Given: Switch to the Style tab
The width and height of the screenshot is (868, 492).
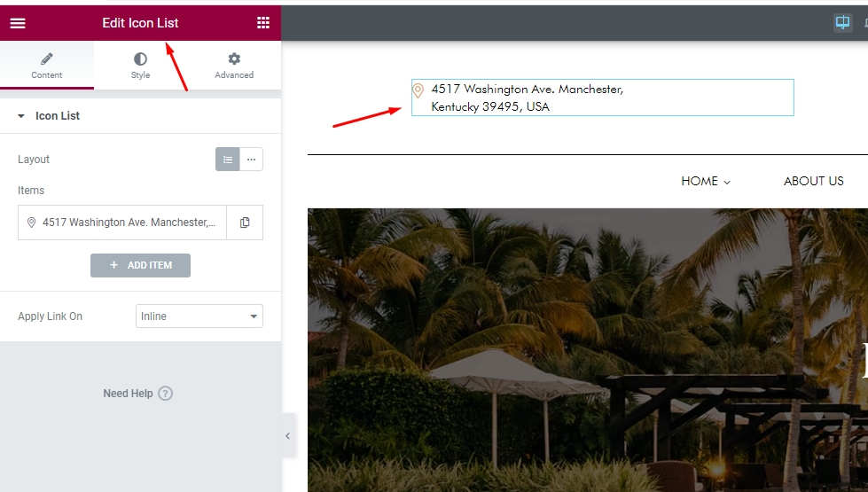Looking at the screenshot, I should pyautogui.click(x=140, y=66).
